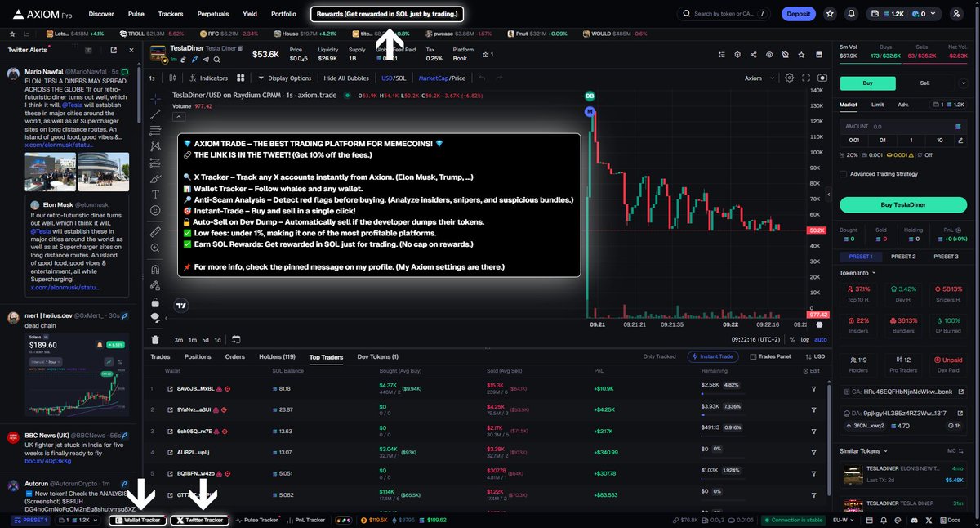Viewport: 980px width, 528px height.
Task: Toggle the eye visibility icon in header
Action: coord(768,55)
